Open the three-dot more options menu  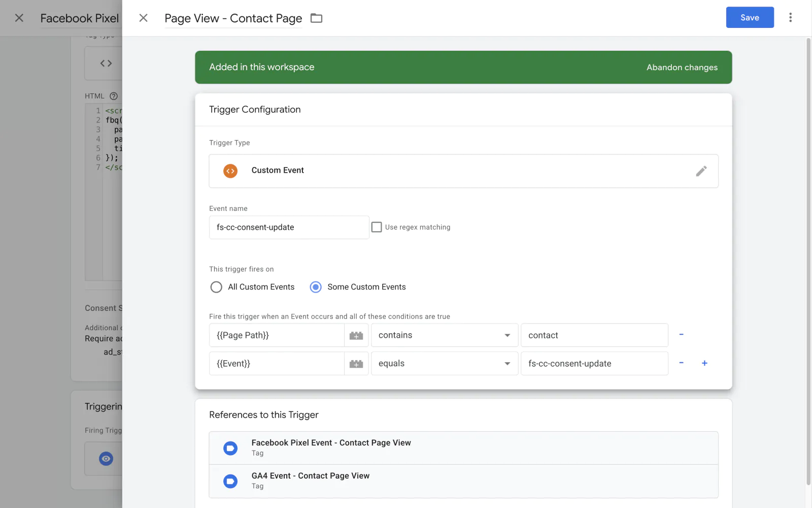coord(790,18)
